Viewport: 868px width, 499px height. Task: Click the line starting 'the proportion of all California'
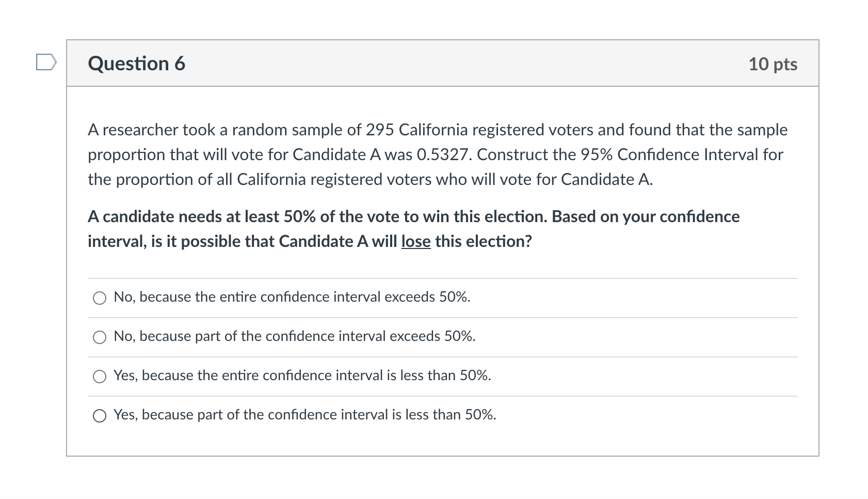tap(369, 179)
